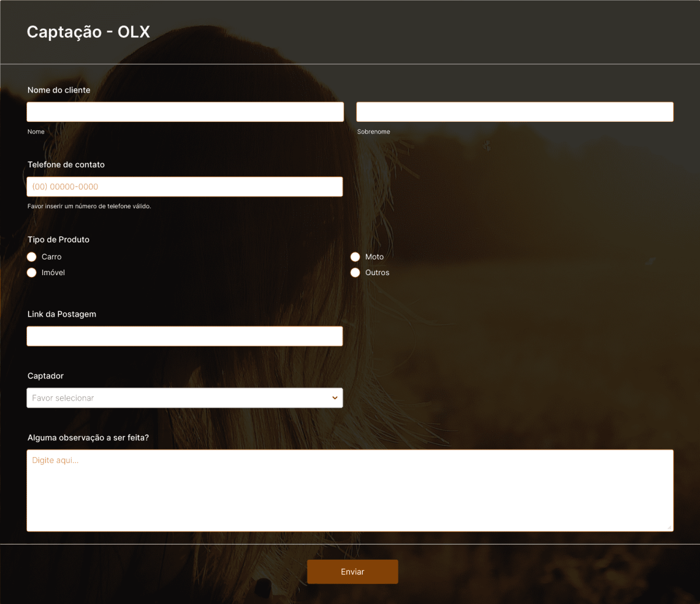Screen dimensions: 700x604
Task: Click the chevron icon on the Captador selector
Action: [334, 398]
